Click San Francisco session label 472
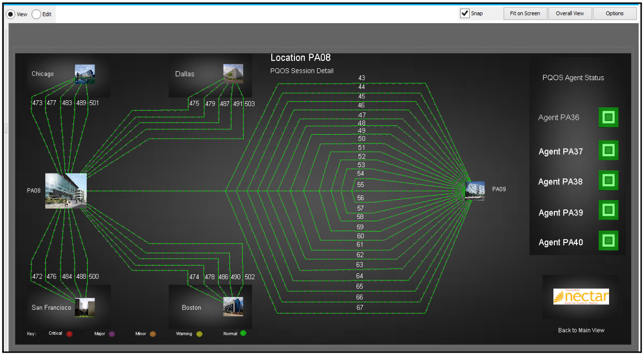The height and width of the screenshot is (355, 644). coord(37,277)
